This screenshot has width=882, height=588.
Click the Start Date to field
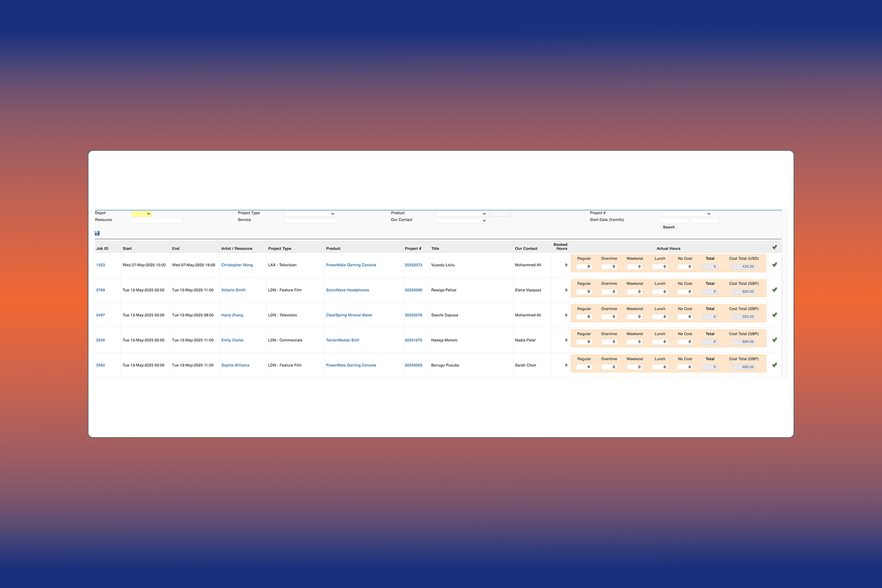[705, 220]
